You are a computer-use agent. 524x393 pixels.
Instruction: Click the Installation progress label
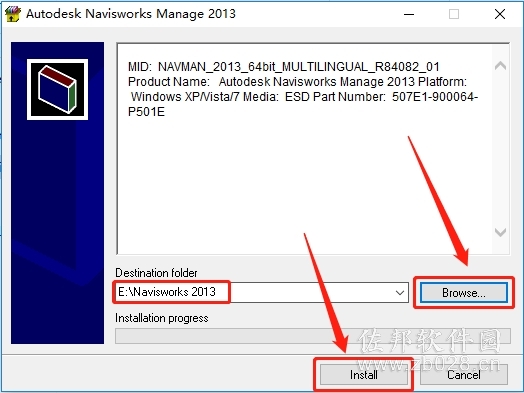coord(162,318)
